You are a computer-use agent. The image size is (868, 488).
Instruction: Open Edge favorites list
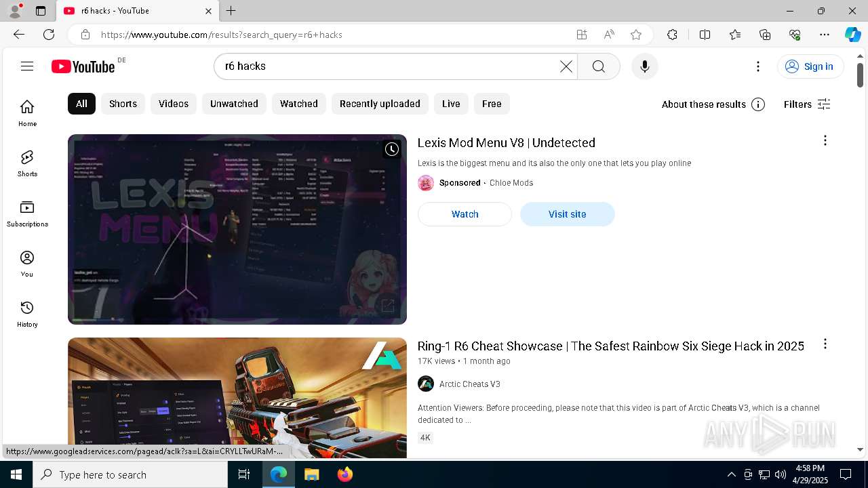735,35
